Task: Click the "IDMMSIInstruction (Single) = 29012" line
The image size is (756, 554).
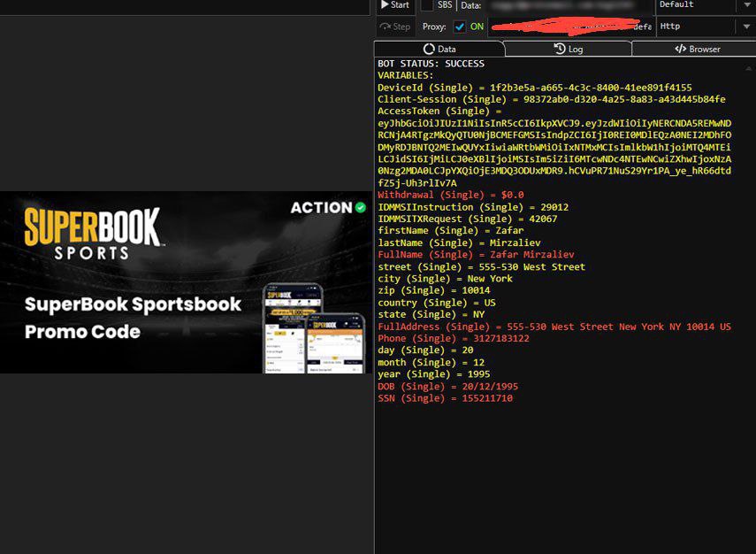Action: point(473,207)
